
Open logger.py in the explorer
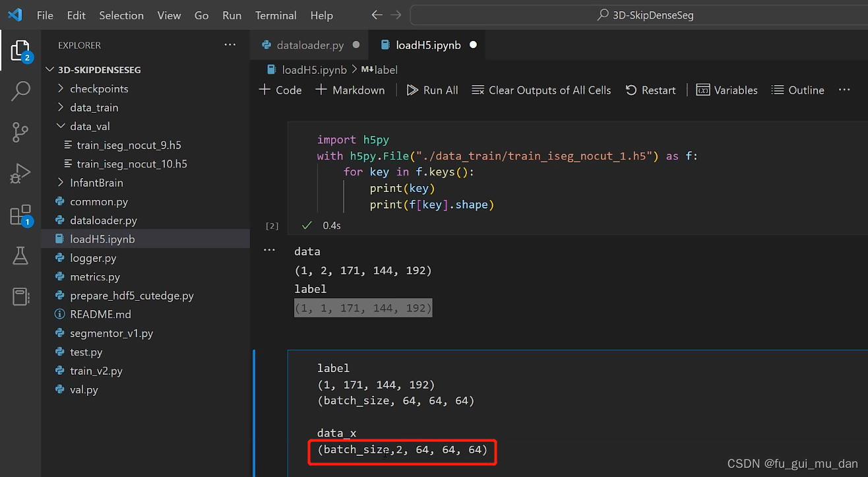(x=93, y=258)
